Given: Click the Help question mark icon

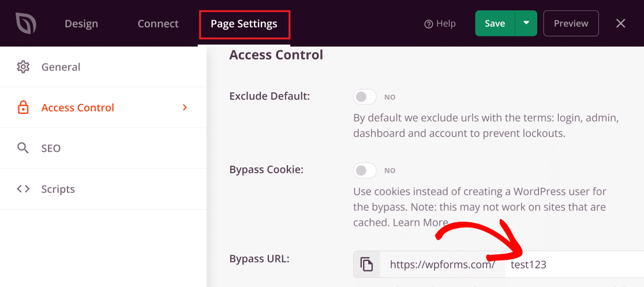Looking at the screenshot, I should (428, 24).
